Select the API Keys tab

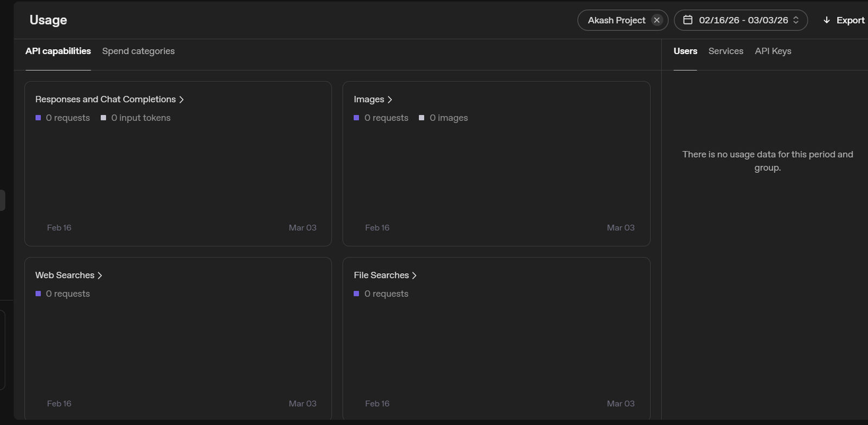coord(773,51)
